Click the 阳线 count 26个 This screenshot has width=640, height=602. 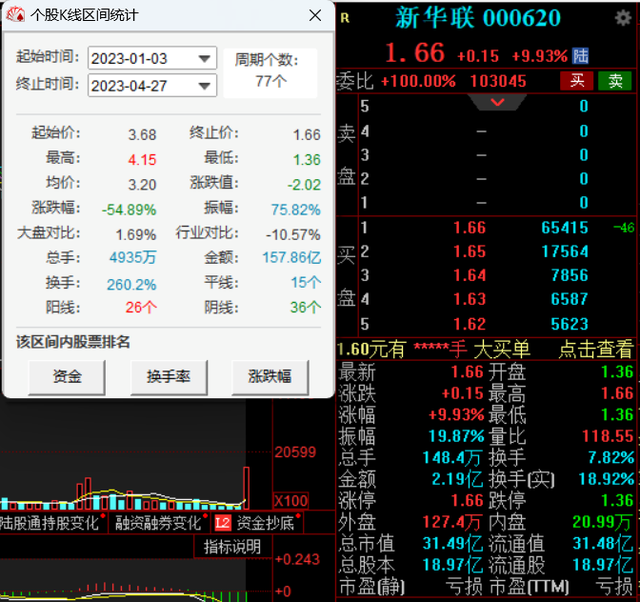[141, 307]
